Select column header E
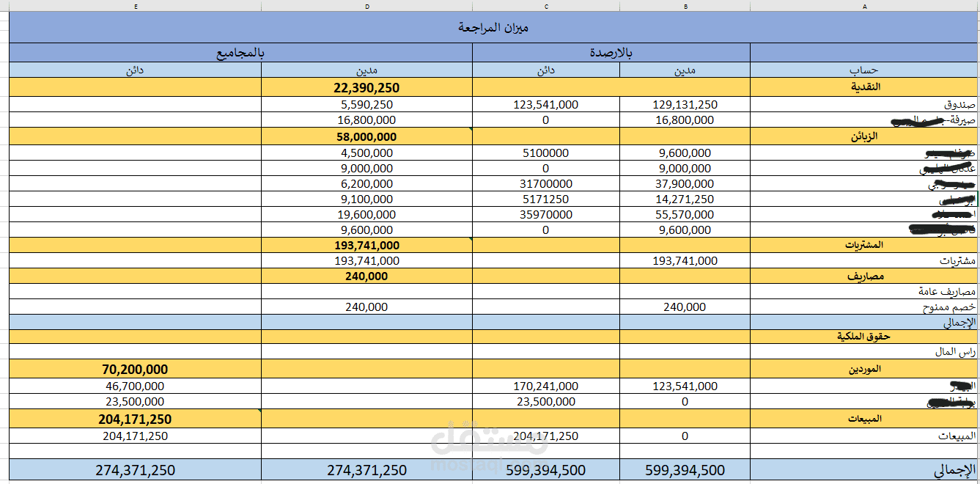Viewport: 980px width, 484px height. 136,5
